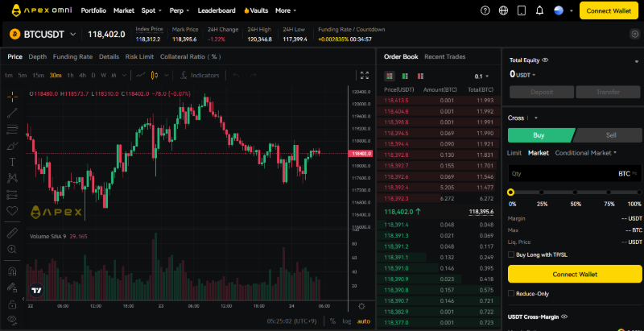Click the 50% mark on quantity slider
Screen dimensions: 644x331
(575, 192)
